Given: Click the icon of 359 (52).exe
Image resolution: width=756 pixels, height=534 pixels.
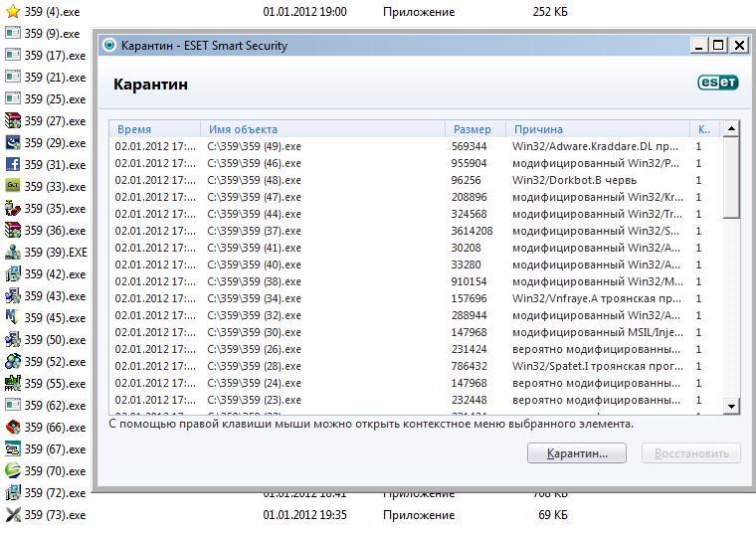Looking at the screenshot, I should click(13, 361).
